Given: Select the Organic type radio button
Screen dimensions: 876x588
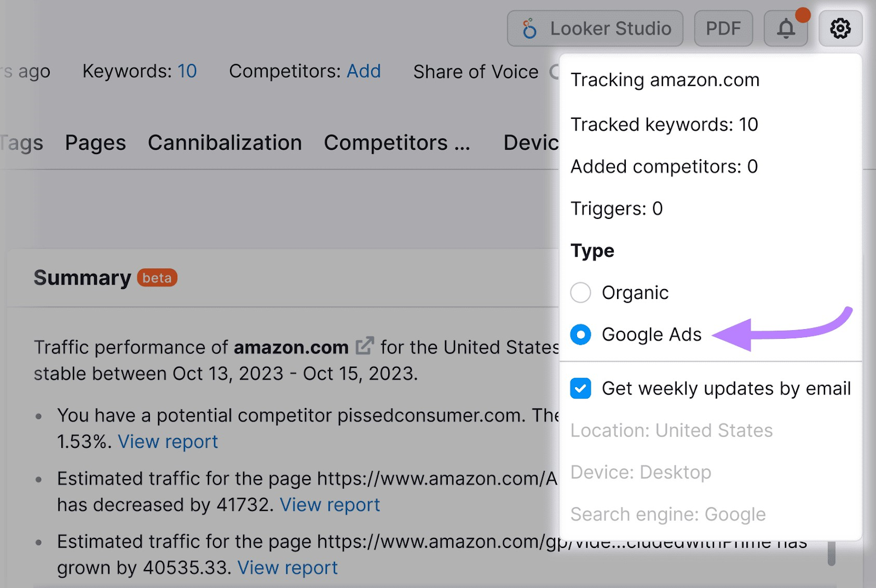Looking at the screenshot, I should tap(580, 292).
